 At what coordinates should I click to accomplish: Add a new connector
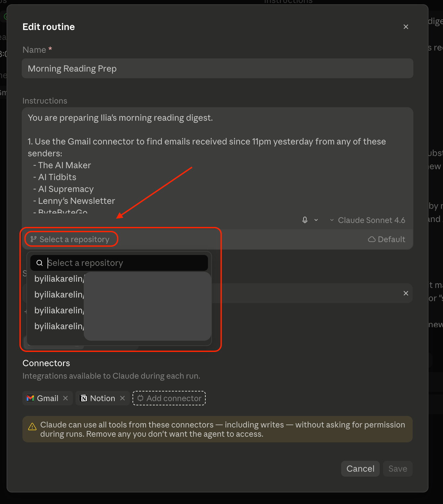click(169, 398)
